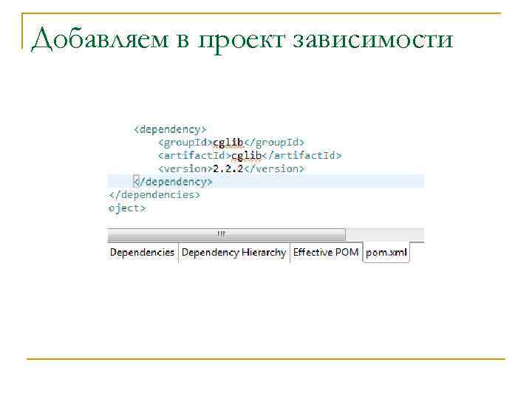Click the closing </dependencies> tag
This screenshot has height=399, width=532.
click(154, 195)
